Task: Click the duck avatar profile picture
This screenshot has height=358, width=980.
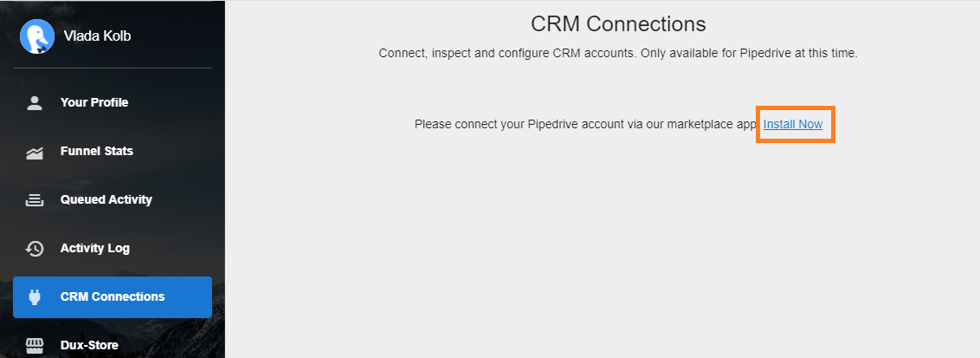Action: point(37,36)
